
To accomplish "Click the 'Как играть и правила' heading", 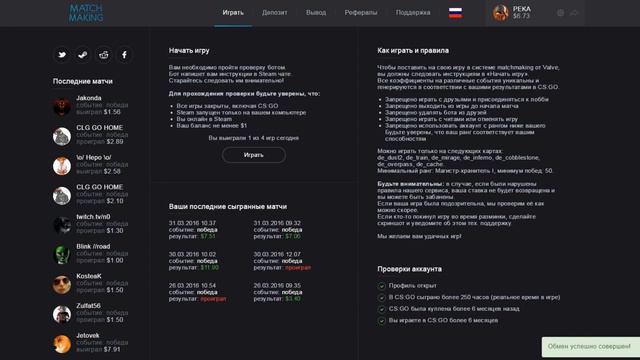I will click(413, 51).
